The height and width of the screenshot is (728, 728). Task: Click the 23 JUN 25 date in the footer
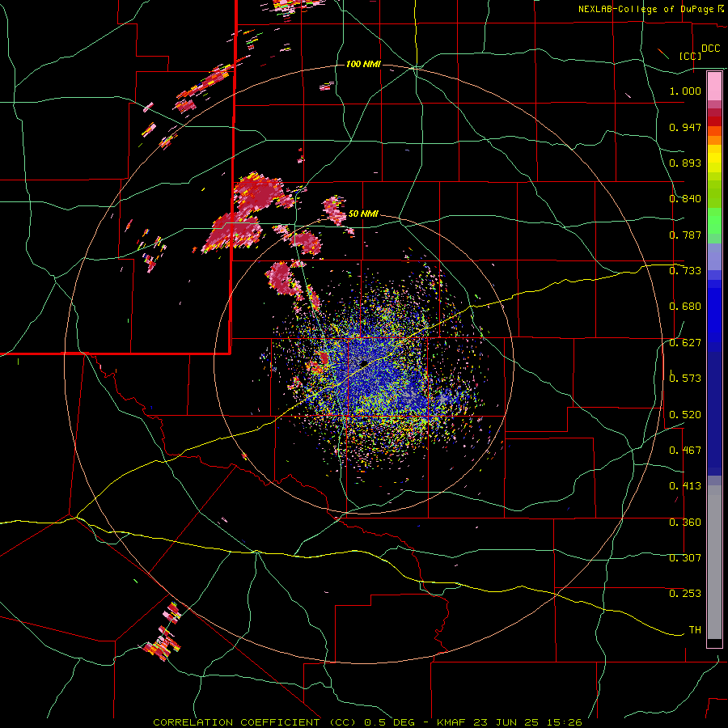506,722
